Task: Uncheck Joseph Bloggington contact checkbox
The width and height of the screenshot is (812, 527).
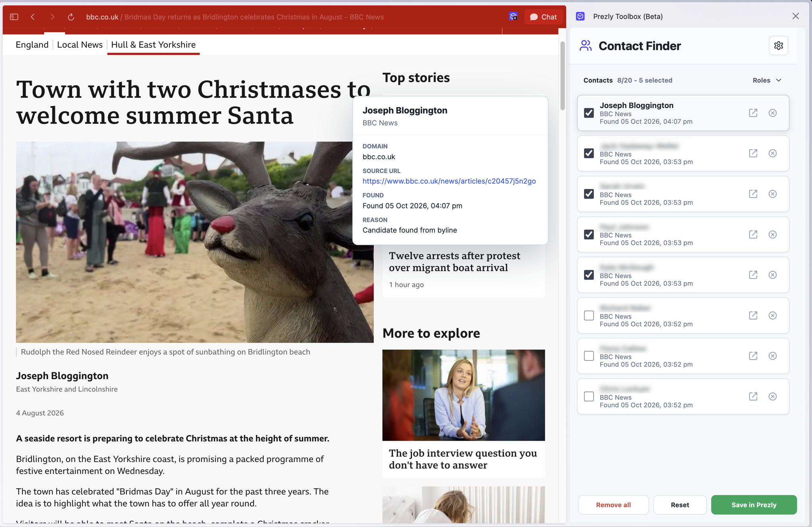Action: click(589, 113)
